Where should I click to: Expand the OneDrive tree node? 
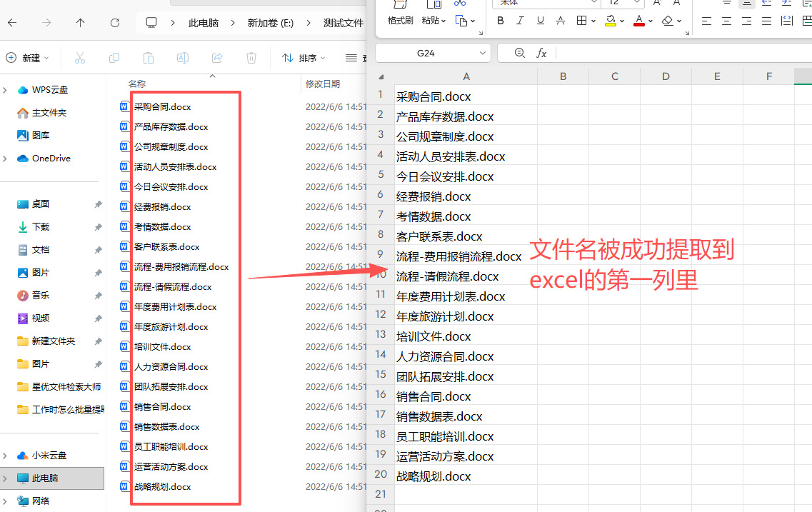point(5,159)
